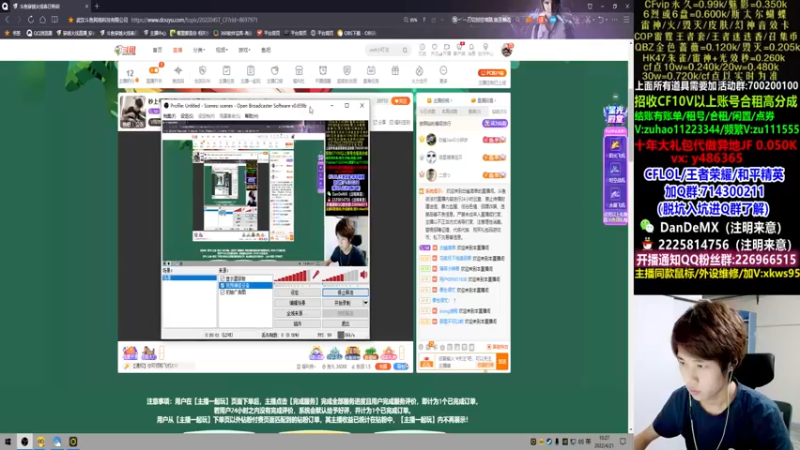This screenshot has width=800, height=450.
Task: Open the user avatar in the header
Action: pos(507,50)
